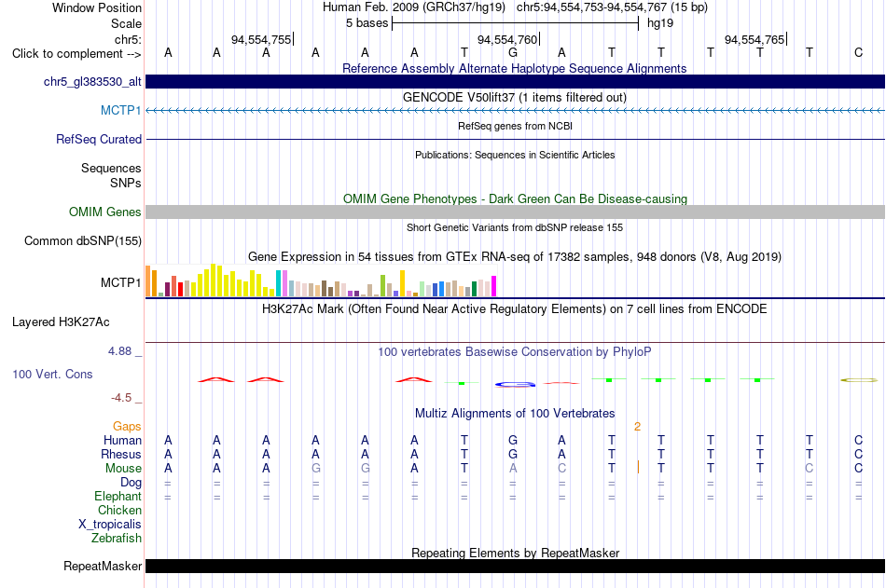886x588 pixels.
Task: Select the Dog species label
Action: pos(131,483)
